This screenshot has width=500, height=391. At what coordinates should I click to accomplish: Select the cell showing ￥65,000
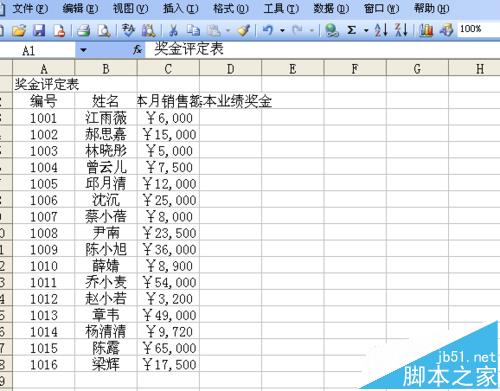point(168,347)
